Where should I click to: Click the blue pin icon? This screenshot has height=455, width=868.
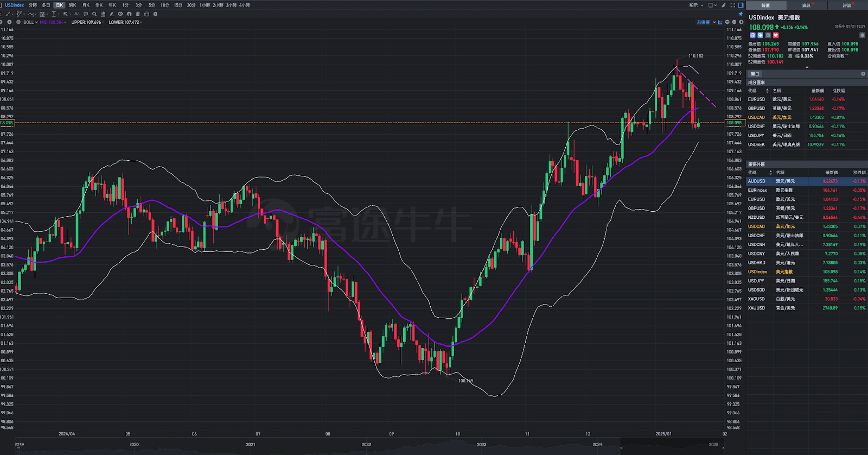point(741,14)
